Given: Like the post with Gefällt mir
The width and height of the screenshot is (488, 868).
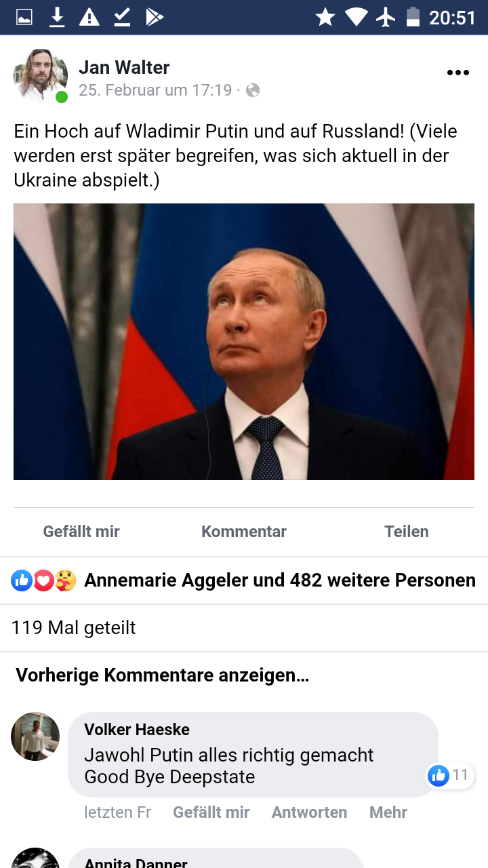Looking at the screenshot, I should click(x=81, y=532).
